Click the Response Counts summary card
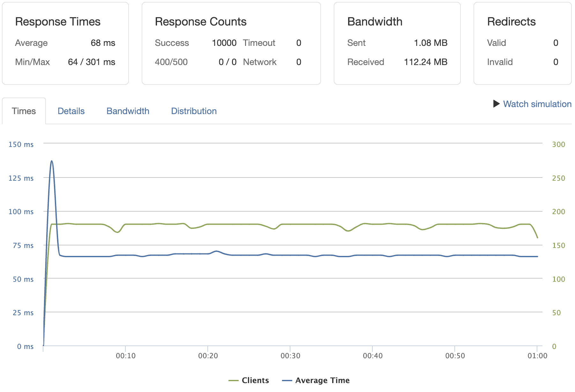The height and width of the screenshot is (392, 575). click(231, 43)
